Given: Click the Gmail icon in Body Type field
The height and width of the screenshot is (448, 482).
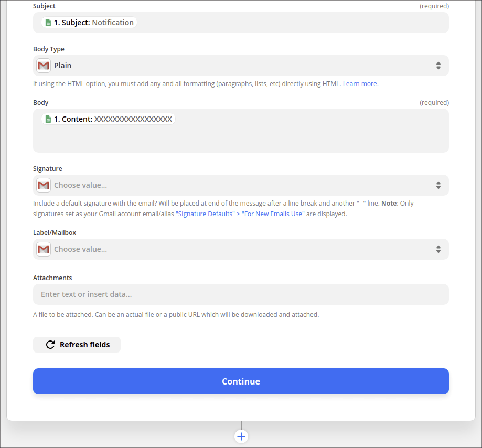Looking at the screenshot, I should click(44, 66).
